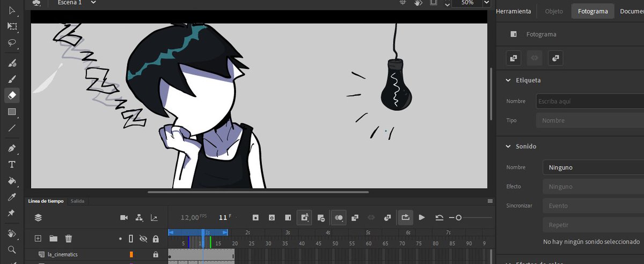Screen dimensions: 644x264
Task: Collapse the Etiqueta section
Action: coord(509,80)
